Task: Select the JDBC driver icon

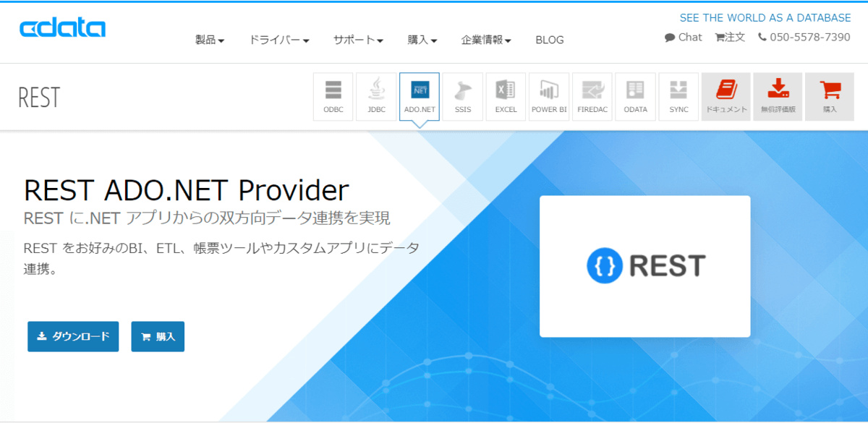Action: coord(376,97)
